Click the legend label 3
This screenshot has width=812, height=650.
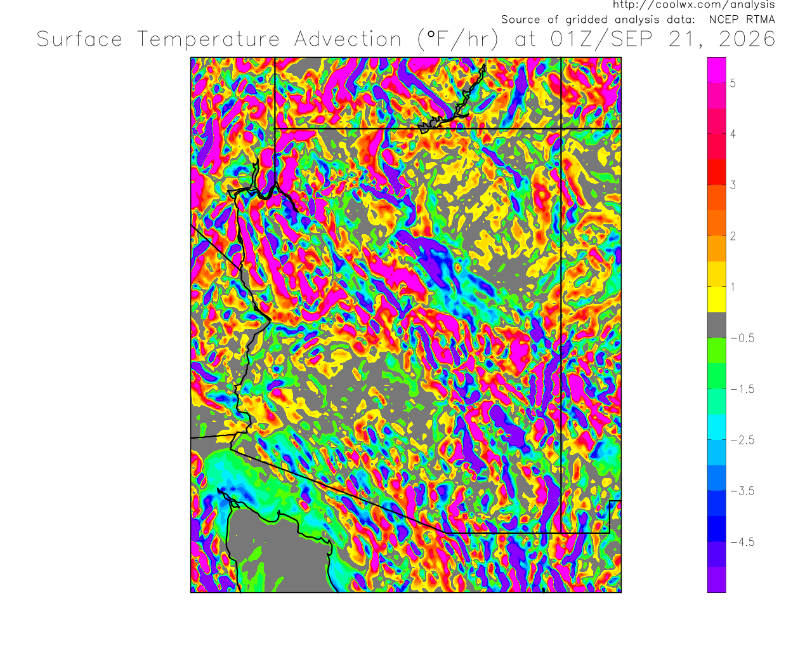(x=733, y=185)
